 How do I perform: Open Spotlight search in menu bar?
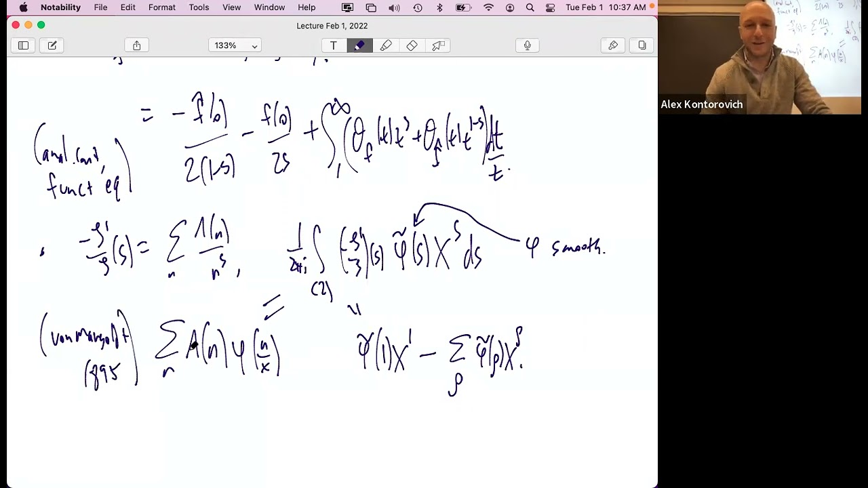pyautogui.click(x=530, y=7)
